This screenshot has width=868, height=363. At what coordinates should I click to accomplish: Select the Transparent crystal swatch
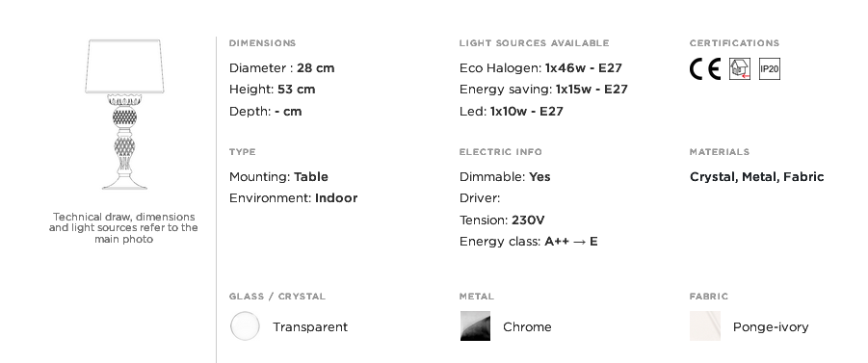[245, 325]
